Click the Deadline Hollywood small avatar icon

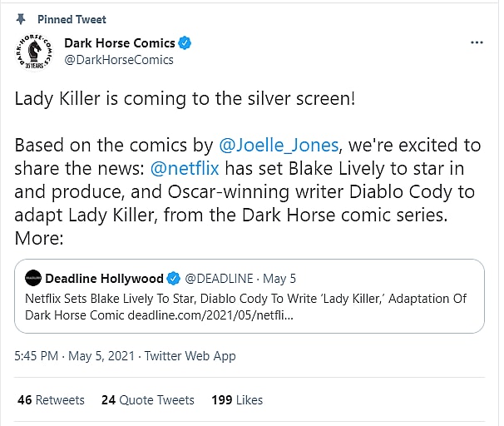[x=32, y=278]
